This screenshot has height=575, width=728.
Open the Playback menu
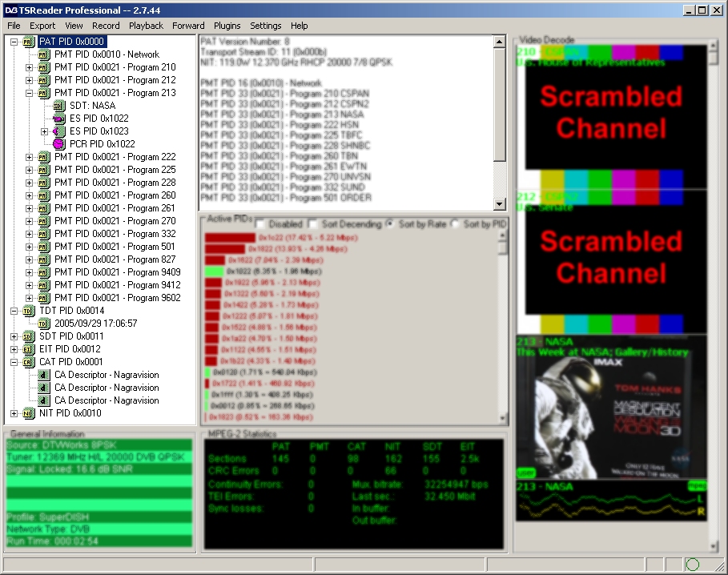click(146, 26)
